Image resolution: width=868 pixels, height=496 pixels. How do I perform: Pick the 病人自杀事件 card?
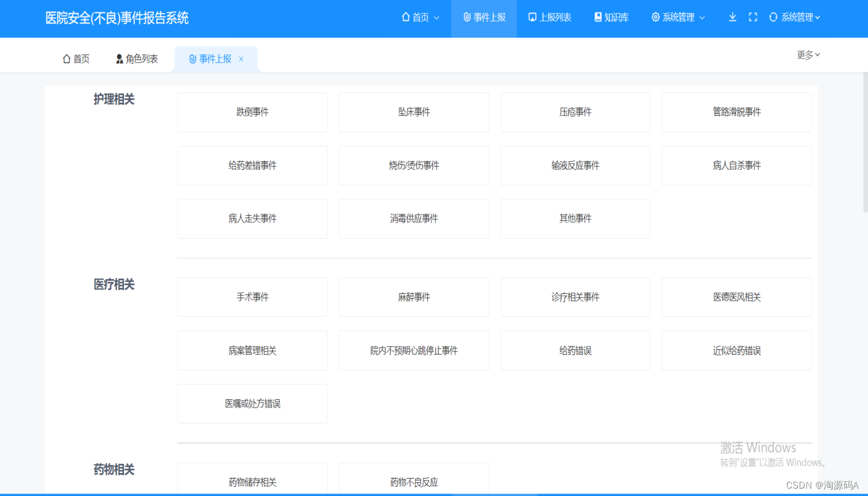pos(737,166)
